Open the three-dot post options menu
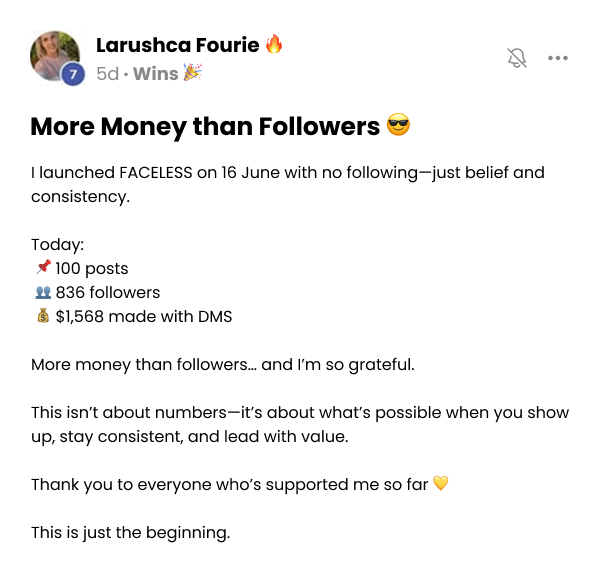The width and height of the screenshot is (600, 574). click(558, 58)
